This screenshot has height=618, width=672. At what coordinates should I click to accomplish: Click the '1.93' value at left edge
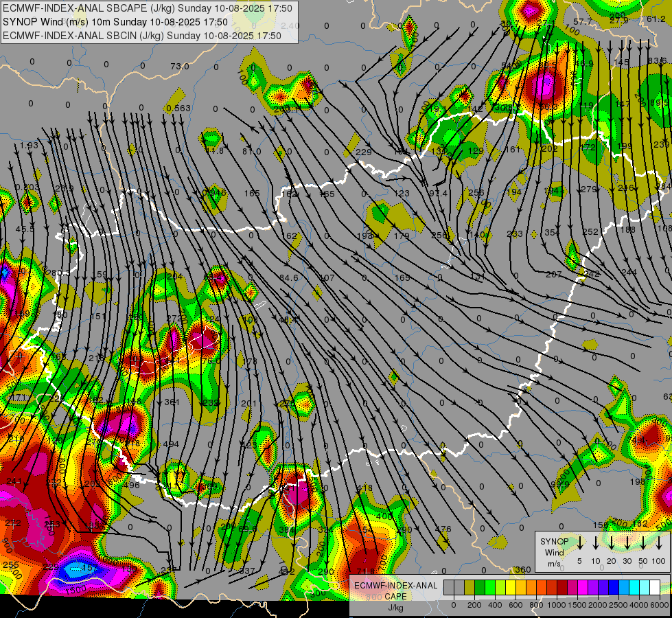29,146
